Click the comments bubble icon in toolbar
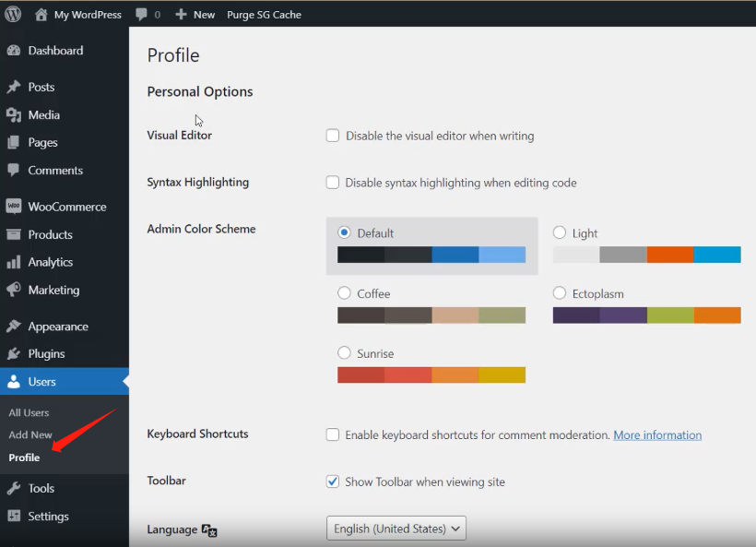 point(141,15)
